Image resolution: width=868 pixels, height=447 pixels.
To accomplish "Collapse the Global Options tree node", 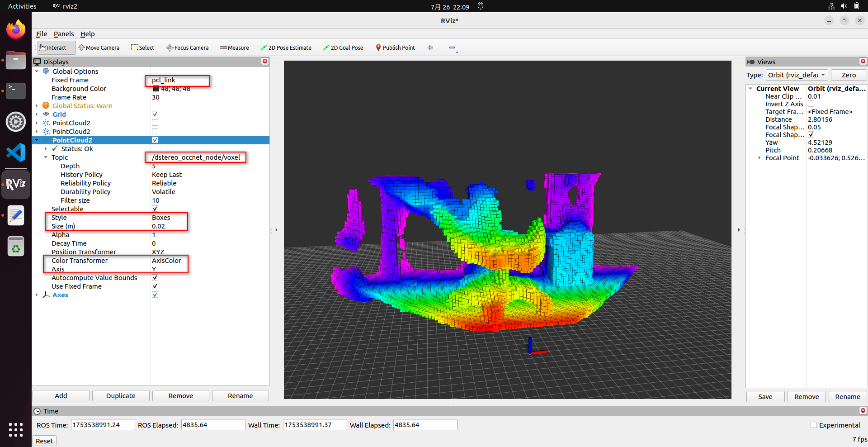I will pyautogui.click(x=37, y=71).
